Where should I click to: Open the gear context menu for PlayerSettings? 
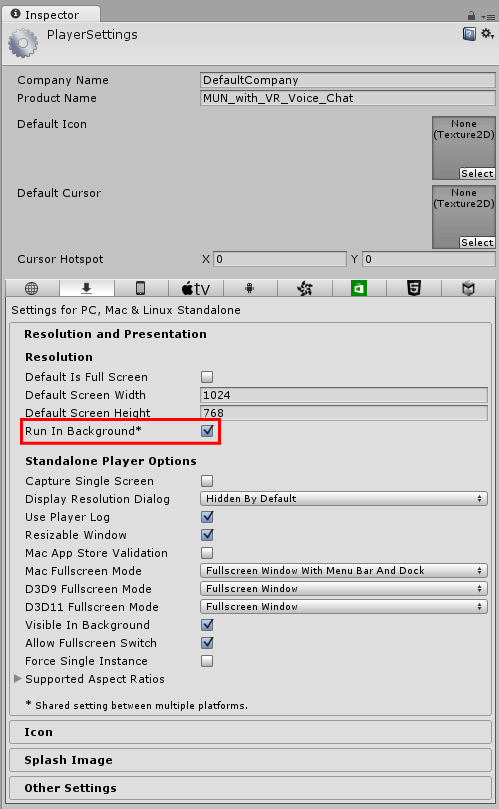pos(487,34)
